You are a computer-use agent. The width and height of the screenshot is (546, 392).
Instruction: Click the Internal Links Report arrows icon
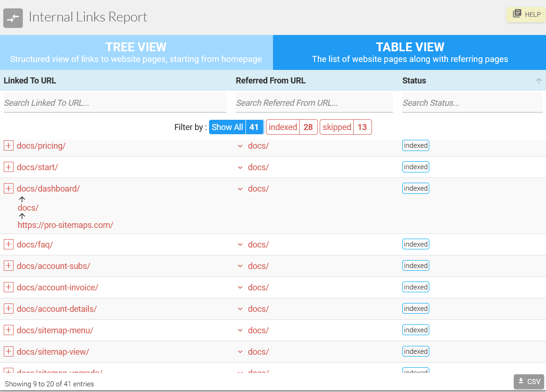coord(13,18)
